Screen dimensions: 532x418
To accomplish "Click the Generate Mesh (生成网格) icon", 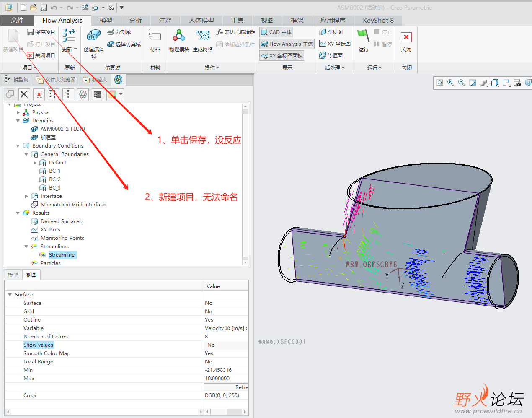I will (202, 36).
